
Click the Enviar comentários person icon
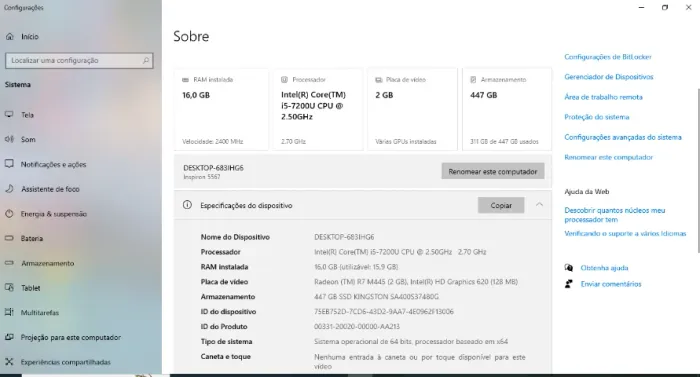click(x=569, y=284)
